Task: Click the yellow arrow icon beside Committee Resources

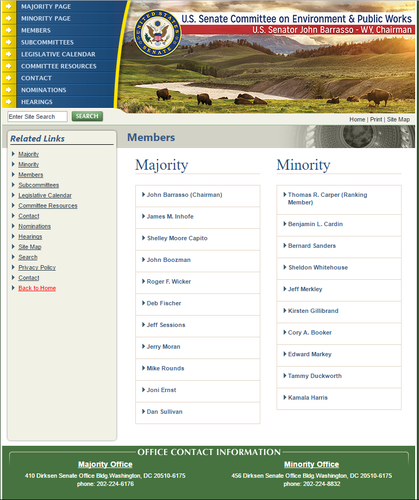Action: point(9,66)
